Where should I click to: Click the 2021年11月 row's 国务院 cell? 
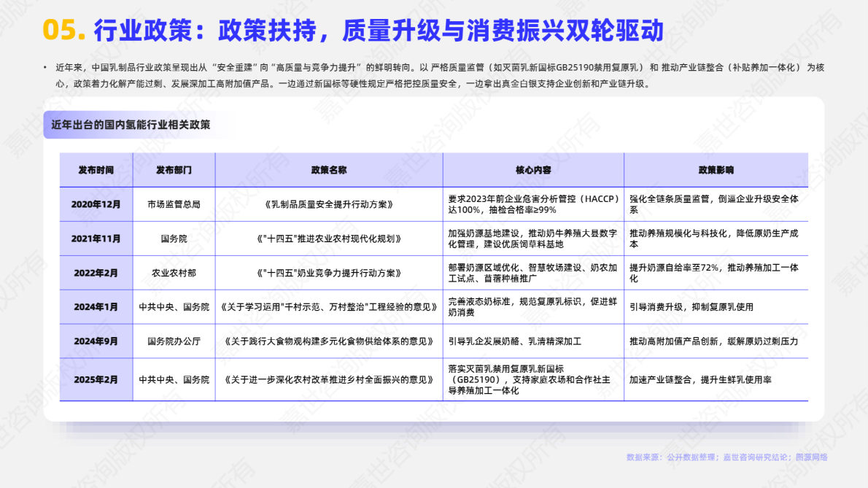pos(173,239)
